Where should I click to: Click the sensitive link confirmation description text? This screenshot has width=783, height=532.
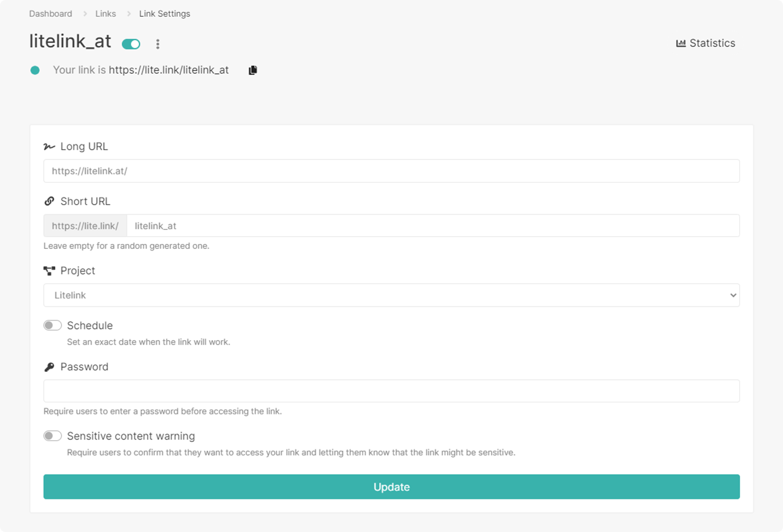[291, 453]
